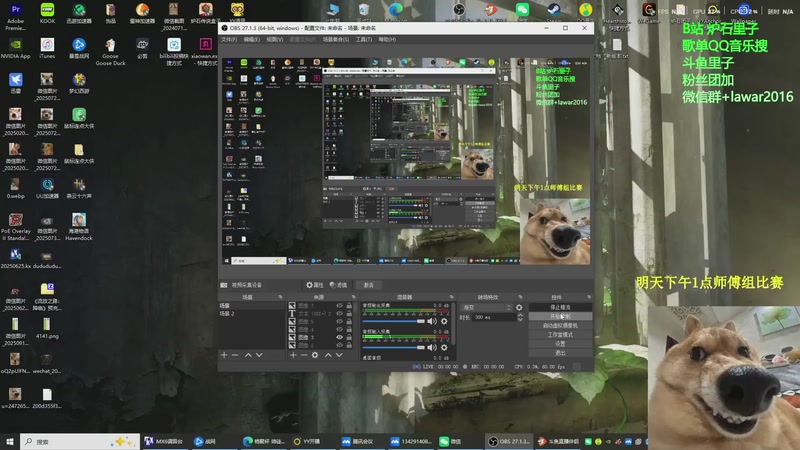Toggle lock on the text source

coord(349,313)
